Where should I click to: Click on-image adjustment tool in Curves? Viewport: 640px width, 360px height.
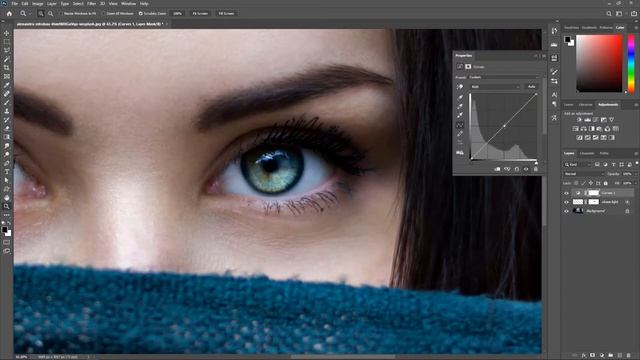point(460,87)
